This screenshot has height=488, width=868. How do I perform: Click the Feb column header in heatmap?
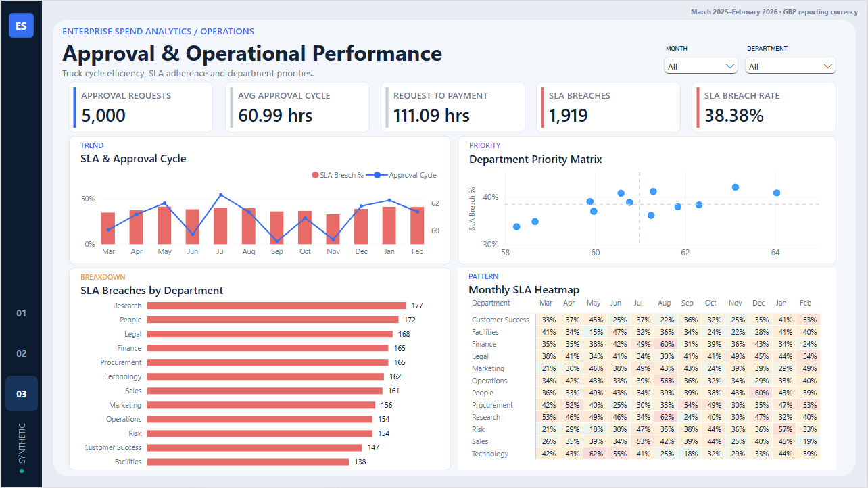coord(805,303)
